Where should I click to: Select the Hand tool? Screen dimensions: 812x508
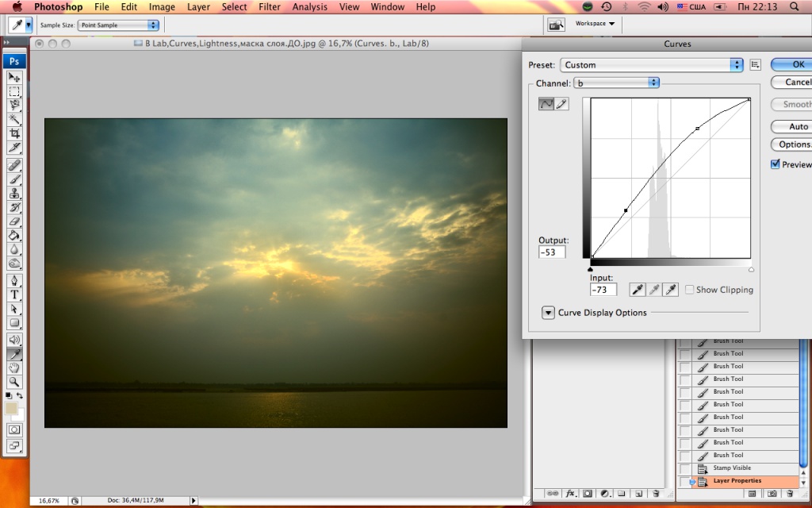tap(14, 368)
